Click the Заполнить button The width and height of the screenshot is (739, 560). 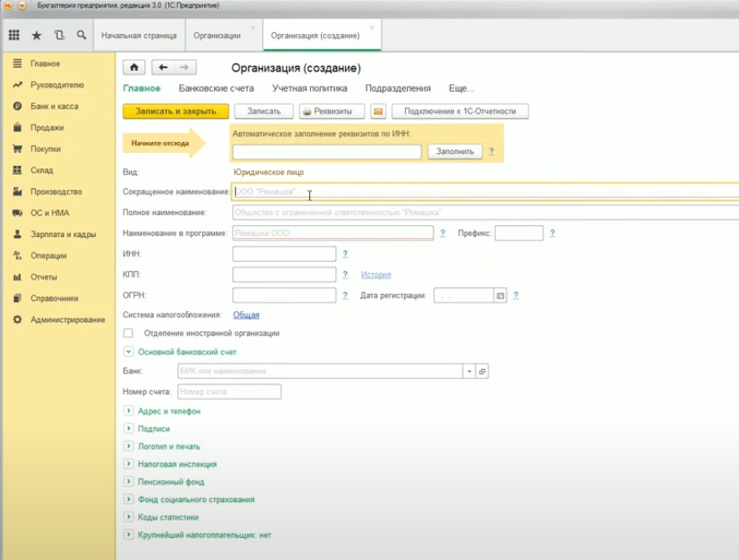point(455,151)
